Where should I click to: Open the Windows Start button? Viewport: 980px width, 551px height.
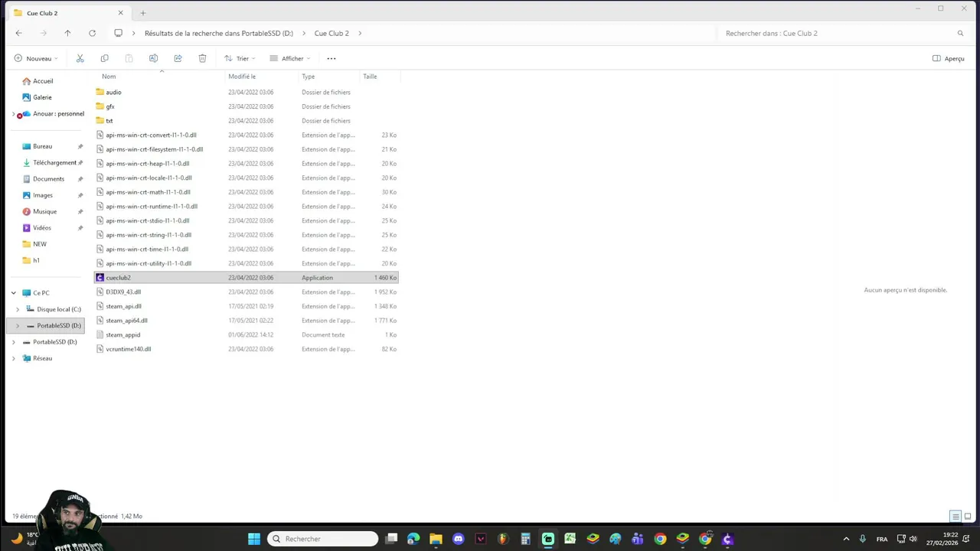click(254, 539)
